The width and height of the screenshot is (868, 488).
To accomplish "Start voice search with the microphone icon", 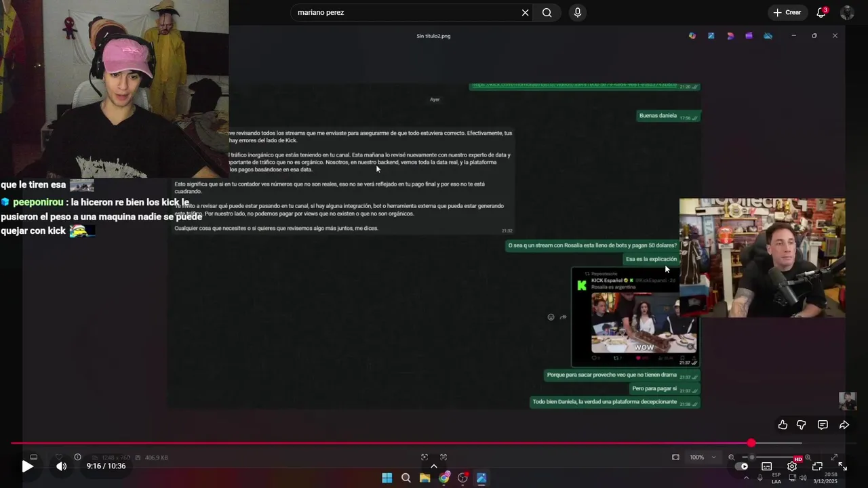I will pyautogui.click(x=577, y=12).
